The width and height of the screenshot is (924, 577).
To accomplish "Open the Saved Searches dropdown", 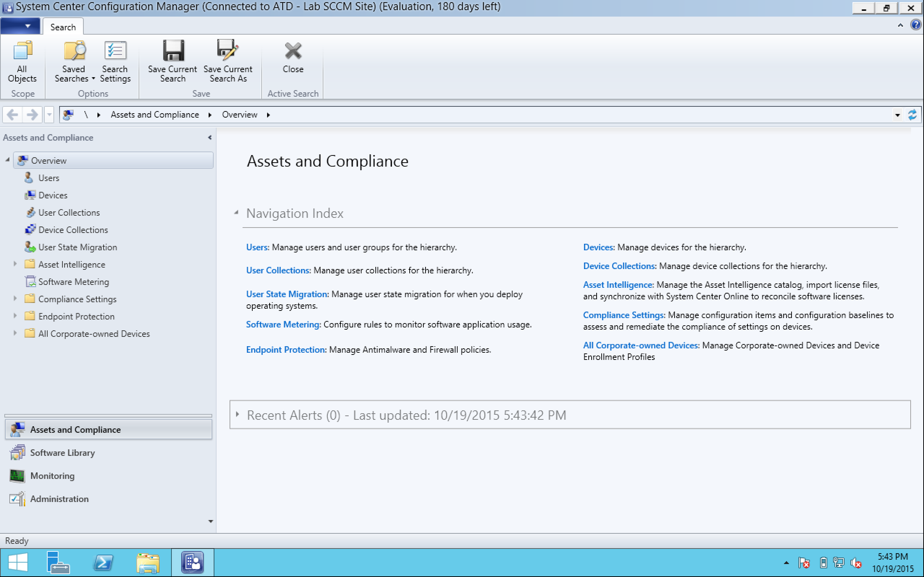I will [x=74, y=60].
